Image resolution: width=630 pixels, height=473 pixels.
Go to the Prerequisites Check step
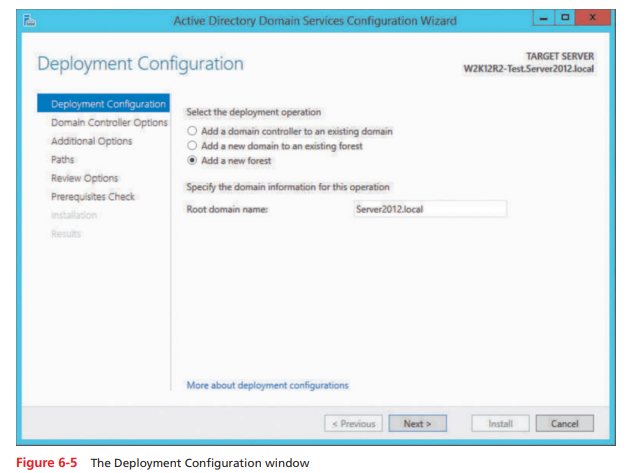(x=93, y=197)
